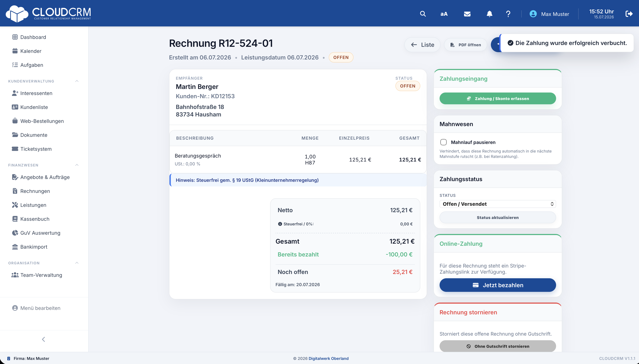Click Ohne Gutschrift stornieren button
639x364 pixels.
click(497, 346)
